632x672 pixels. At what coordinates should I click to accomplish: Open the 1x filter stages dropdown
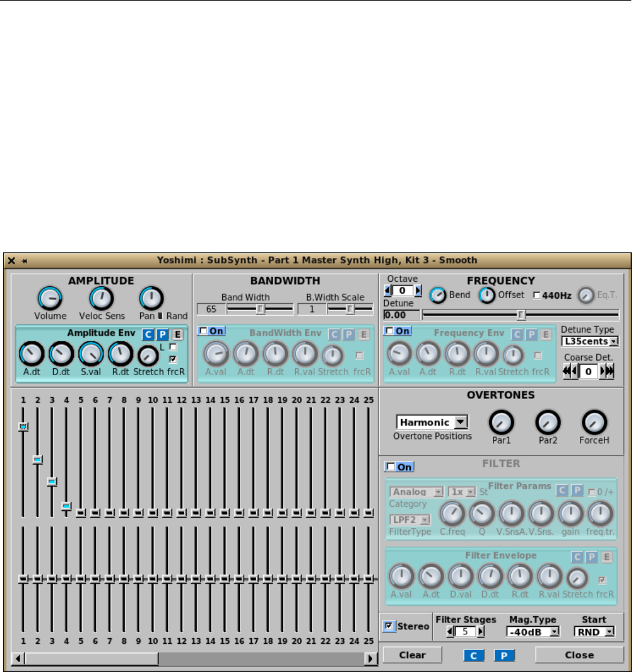click(x=462, y=492)
